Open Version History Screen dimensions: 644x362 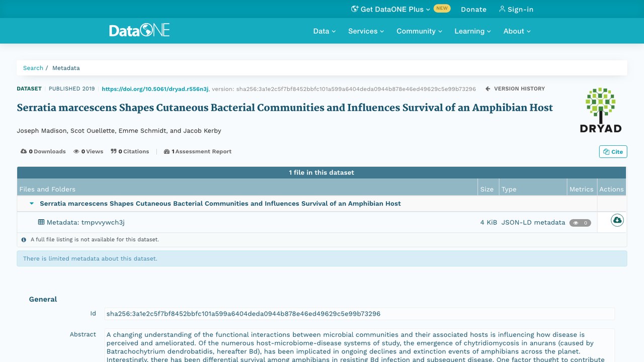[515, 88]
